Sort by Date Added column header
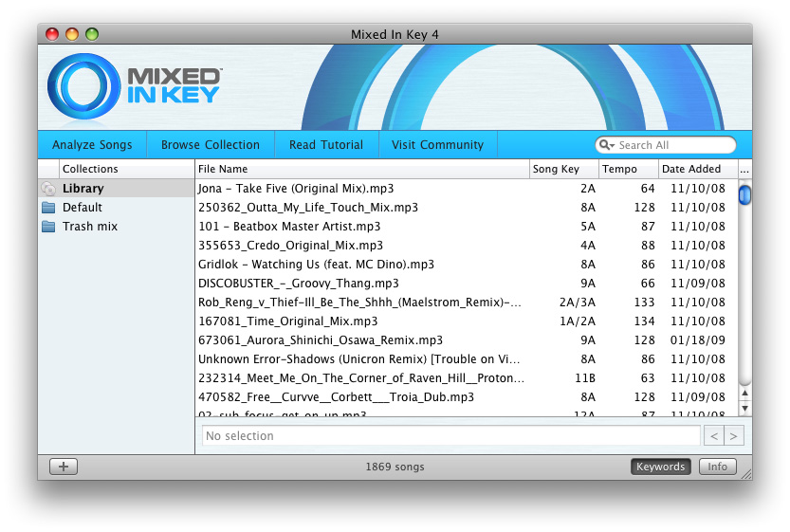 [698, 169]
